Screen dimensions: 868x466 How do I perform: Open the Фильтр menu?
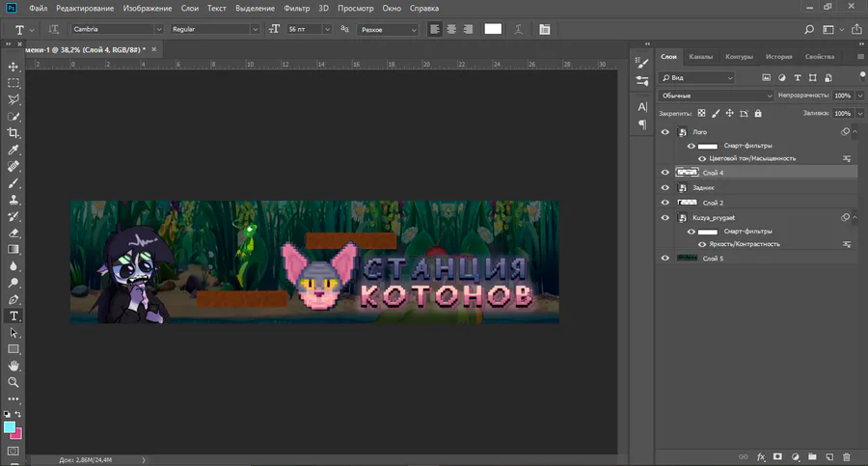pos(296,8)
